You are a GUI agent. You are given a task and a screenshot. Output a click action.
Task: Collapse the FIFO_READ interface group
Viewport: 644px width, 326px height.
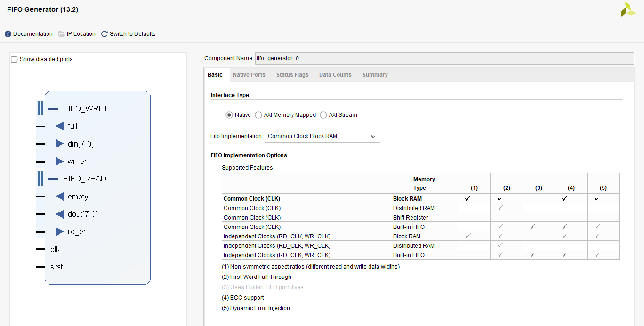(x=53, y=179)
